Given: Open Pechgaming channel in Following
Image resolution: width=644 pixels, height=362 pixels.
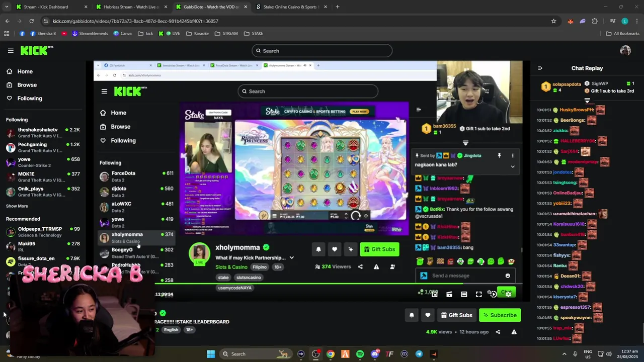Looking at the screenshot, I should tap(43, 147).
